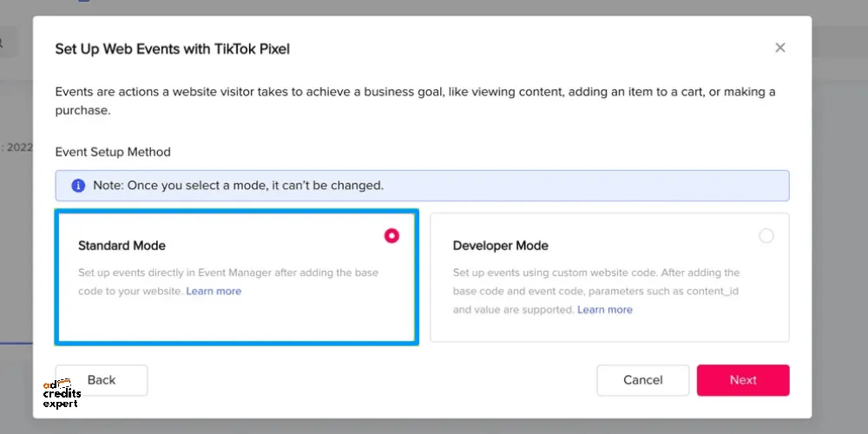
Task: Click the Cancel button
Action: tap(642, 380)
